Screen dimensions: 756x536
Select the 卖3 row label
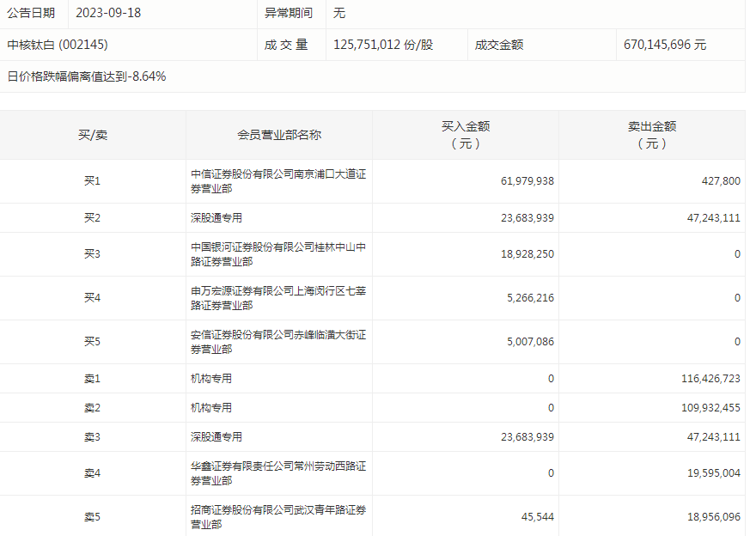(x=92, y=437)
